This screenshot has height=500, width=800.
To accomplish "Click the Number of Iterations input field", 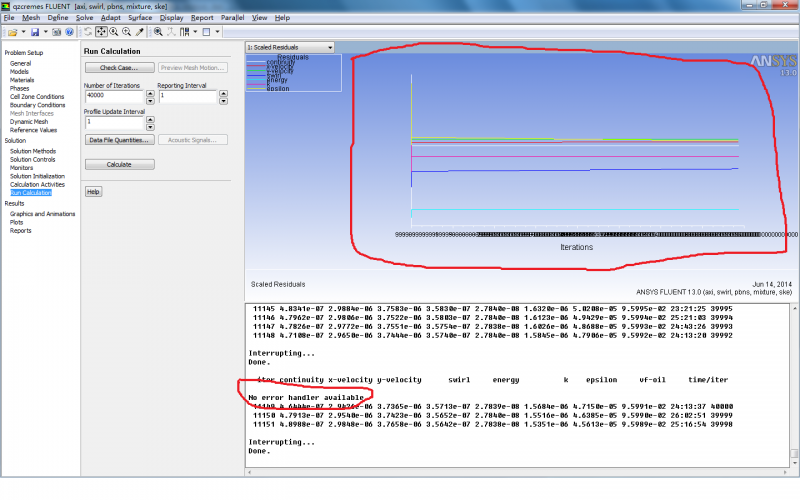I will (114, 96).
